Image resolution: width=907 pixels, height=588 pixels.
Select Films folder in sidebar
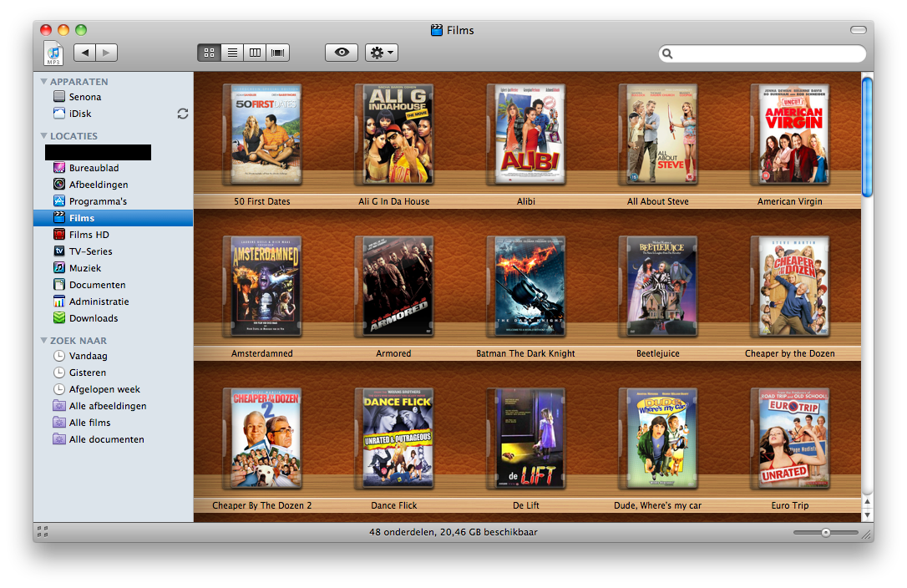click(114, 218)
